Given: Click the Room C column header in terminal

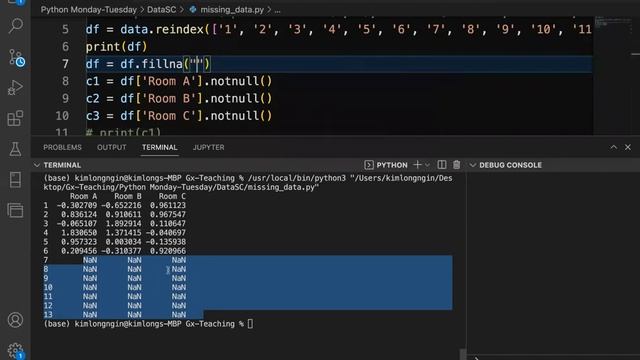Looking at the screenshot, I should click(x=172, y=196).
